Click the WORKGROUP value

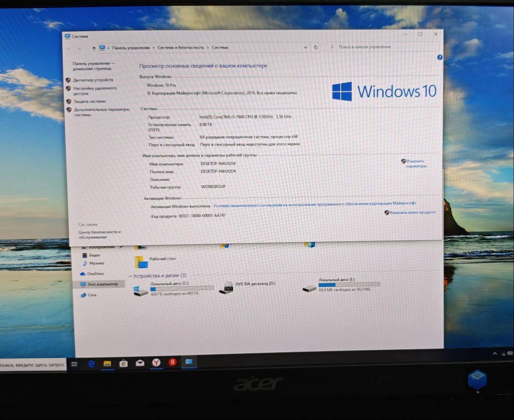click(213, 187)
